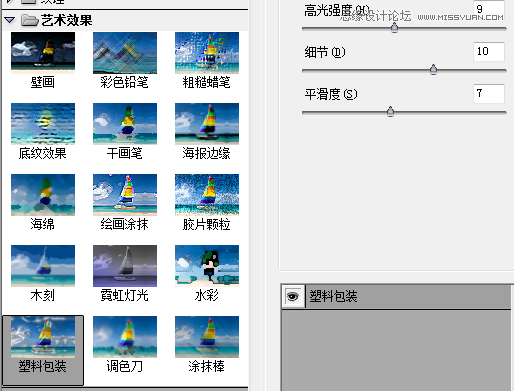Click the 平滑度 (S) label

coord(331,94)
